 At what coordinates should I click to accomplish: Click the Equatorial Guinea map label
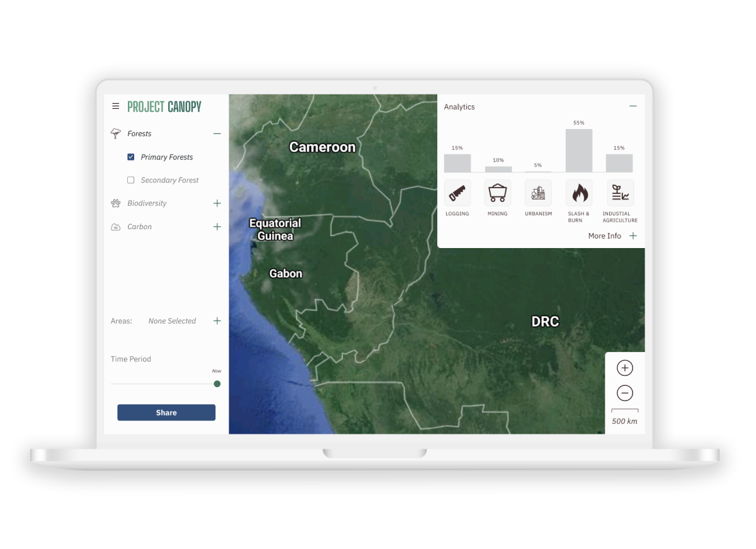275,229
